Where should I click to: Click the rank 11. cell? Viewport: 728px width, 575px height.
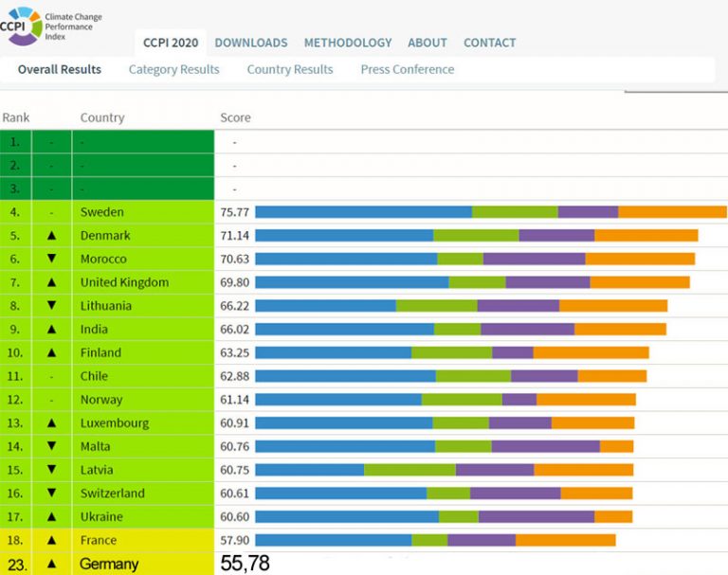click(15, 376)
